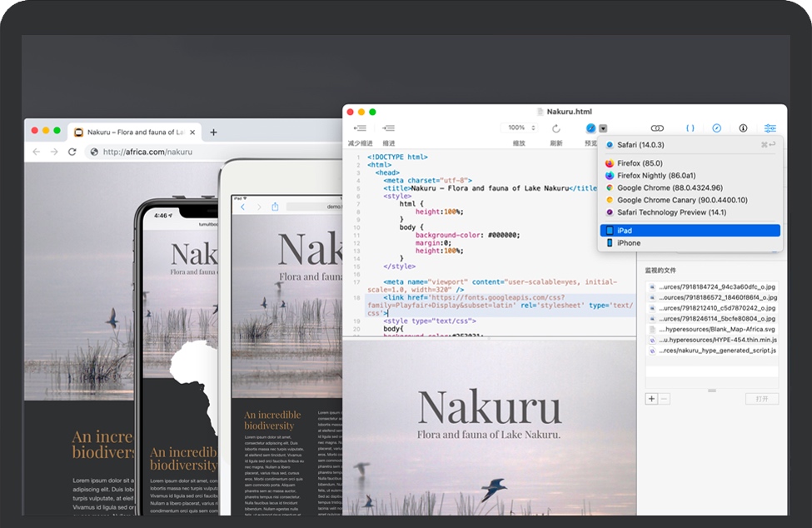Click the linked-rings icon in editor toolbar
This screenshot has width=812, height=528.
pyautogui.click(x=657, y=128)
